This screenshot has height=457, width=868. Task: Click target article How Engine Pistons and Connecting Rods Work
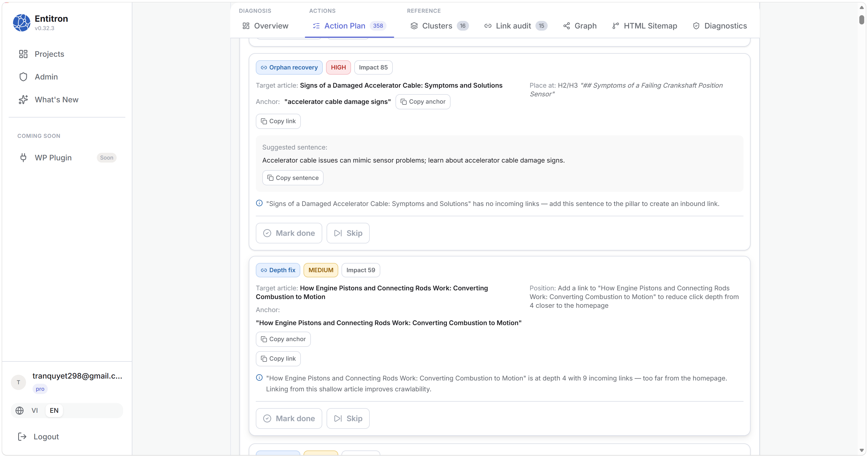(372, 293)
